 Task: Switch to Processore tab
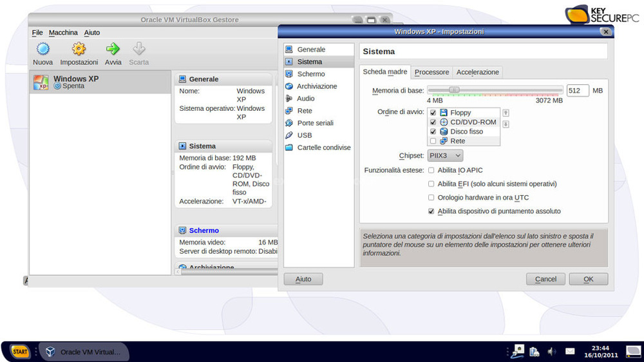pos(431,72)
